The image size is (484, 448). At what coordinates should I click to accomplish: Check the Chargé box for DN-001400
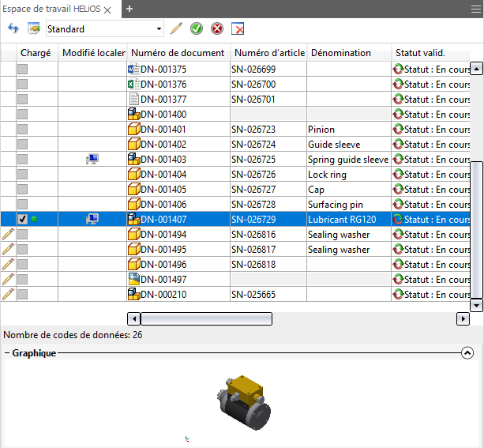point(23,115)
